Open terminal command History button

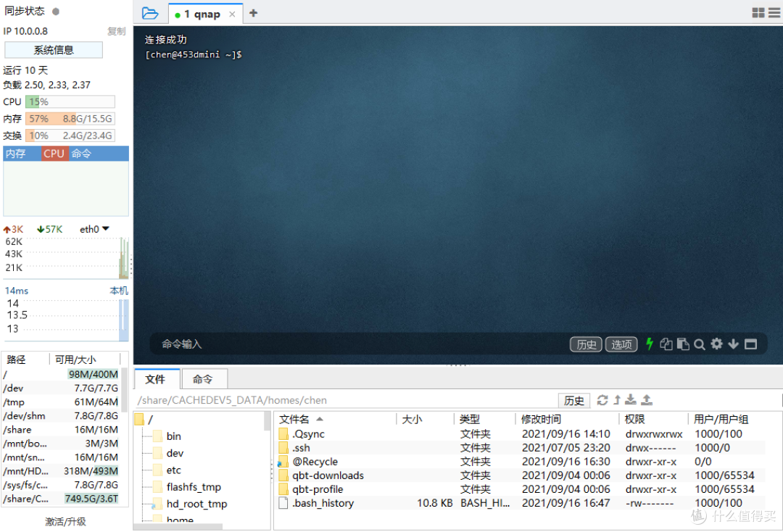(x=586, y=344)
